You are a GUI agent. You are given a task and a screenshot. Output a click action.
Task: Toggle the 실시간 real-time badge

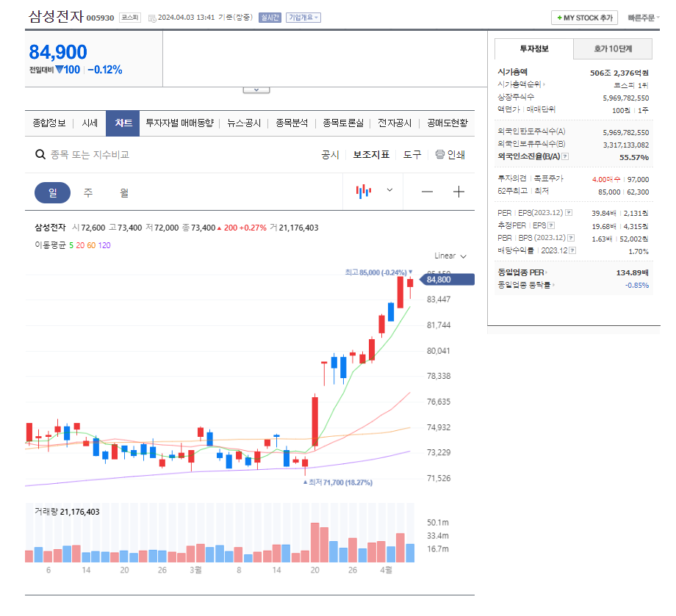coord(270,18)
